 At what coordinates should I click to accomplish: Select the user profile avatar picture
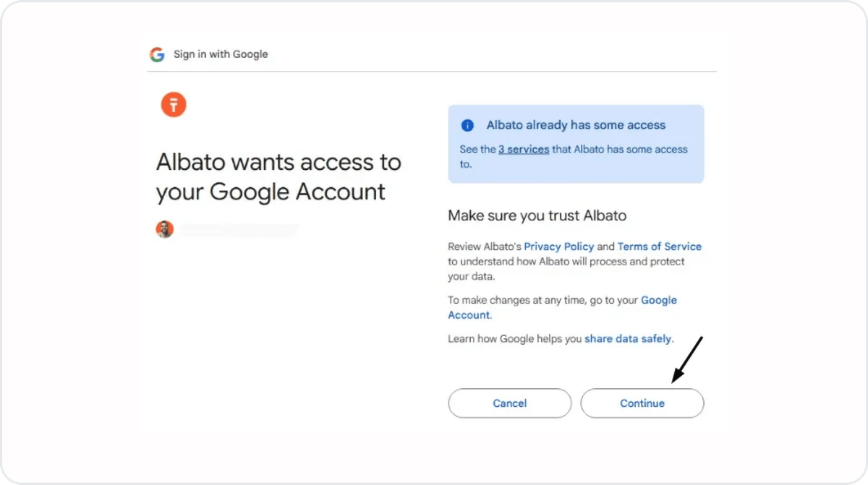point(165,230)
